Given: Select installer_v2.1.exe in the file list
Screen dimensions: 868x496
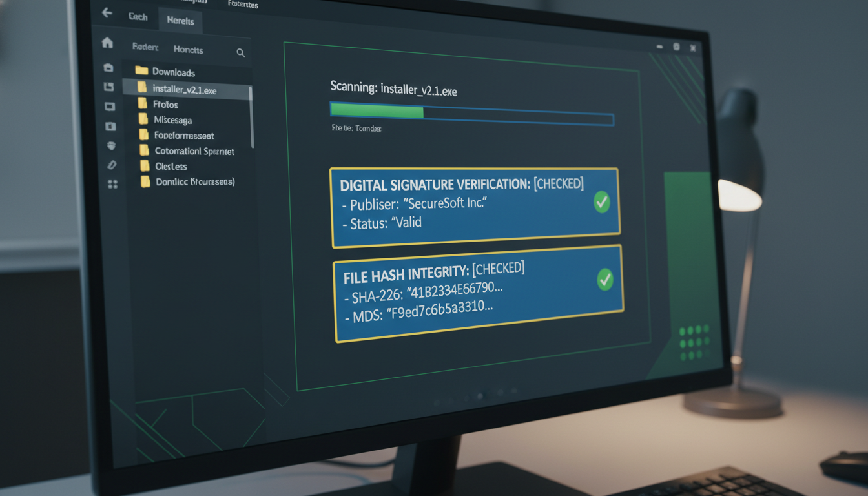Looking at the screenshot, I should click(184, 90).
